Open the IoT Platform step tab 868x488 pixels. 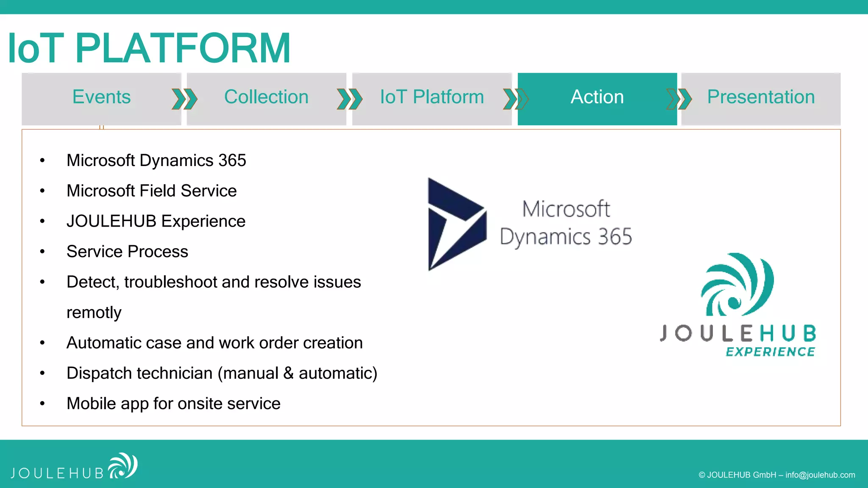[431, 97]
